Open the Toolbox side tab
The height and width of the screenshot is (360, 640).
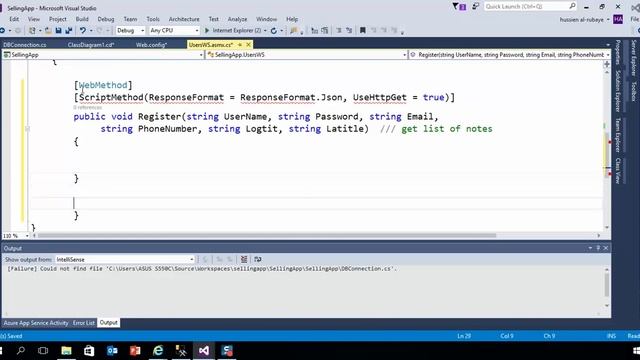pos(633,92)
